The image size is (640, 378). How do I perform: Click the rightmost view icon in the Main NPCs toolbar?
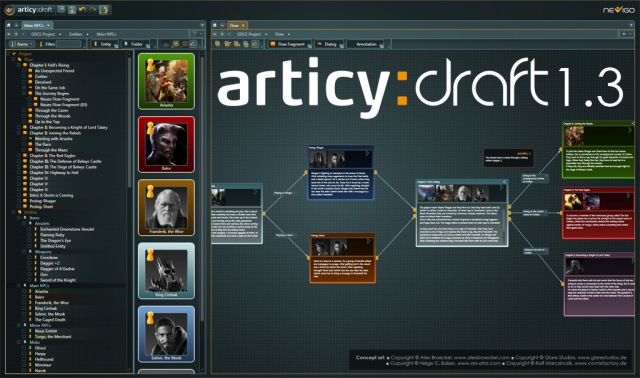[193, 44]
